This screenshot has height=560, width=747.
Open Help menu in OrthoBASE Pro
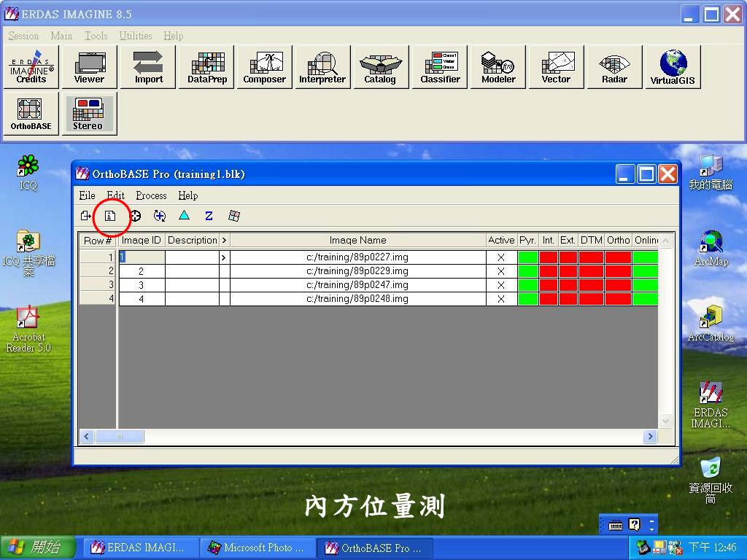tap(187, 195)
